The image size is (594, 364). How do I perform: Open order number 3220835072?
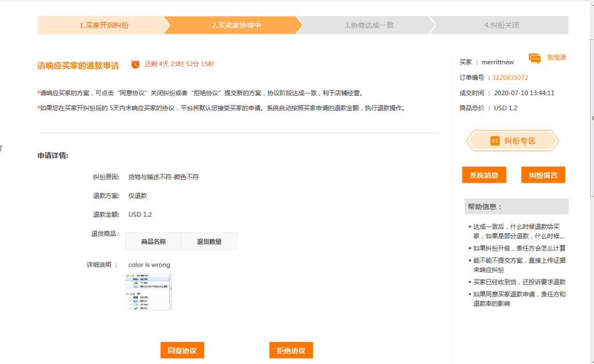click(510, 78)
